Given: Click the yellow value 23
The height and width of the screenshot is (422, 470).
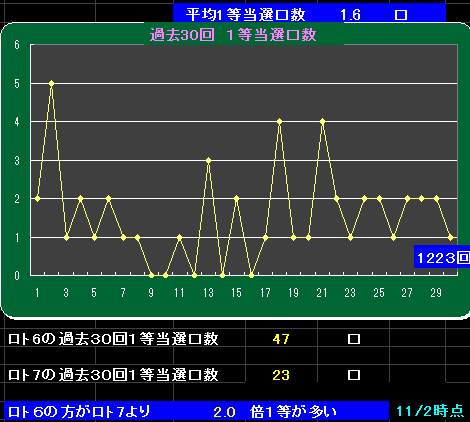Looking at the screenshot, I should pyautogui.click(x=281, y=375).
